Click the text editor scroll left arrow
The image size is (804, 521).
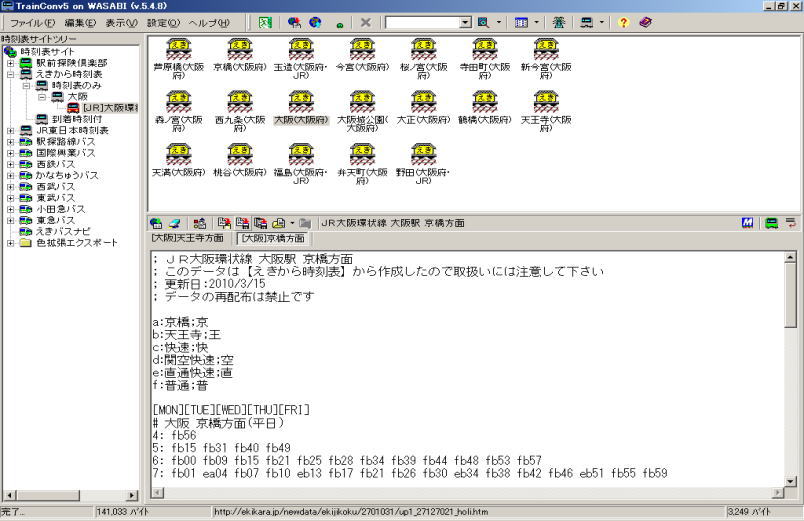[157, 493]
